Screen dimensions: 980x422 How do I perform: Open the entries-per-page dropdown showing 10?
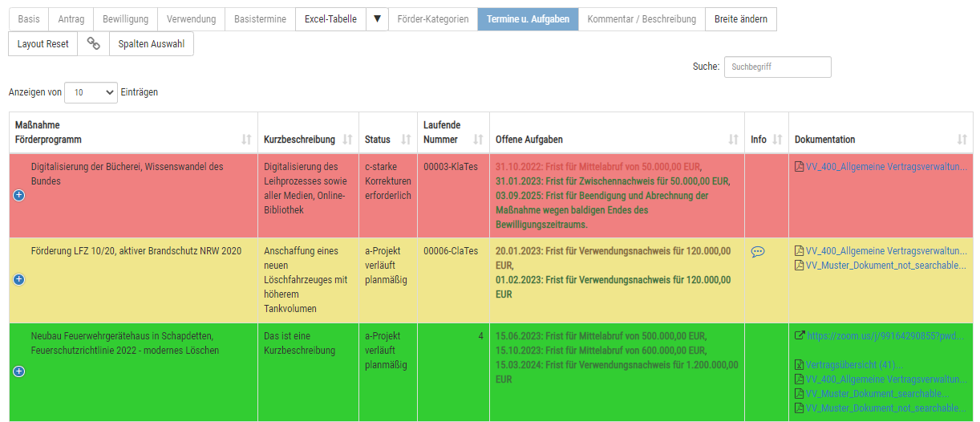[91, 92]
